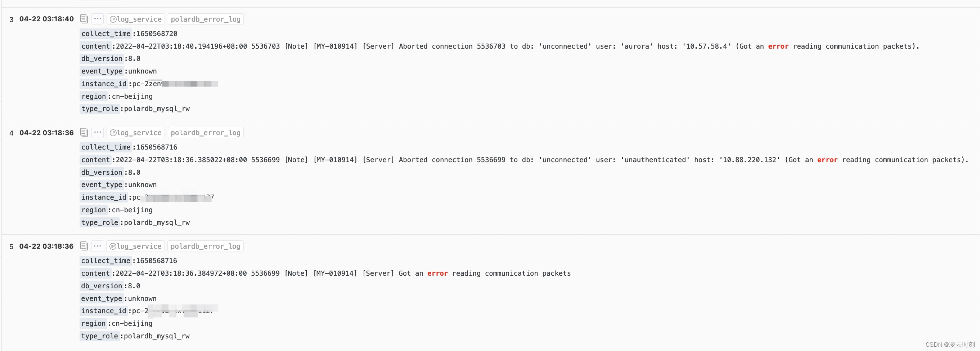This screenshot has height=351, width=980.
Task: Select polardb_error_log tag on entry 4
Action: click(206, 133)
